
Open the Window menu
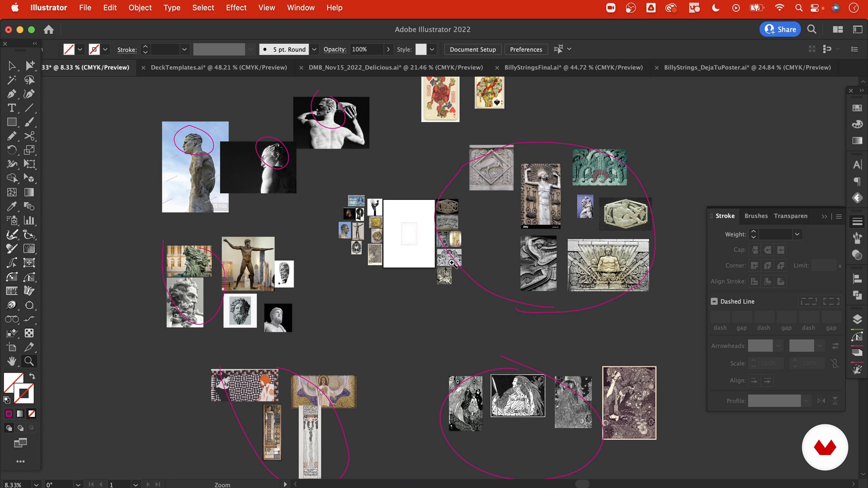pos(301,8)
